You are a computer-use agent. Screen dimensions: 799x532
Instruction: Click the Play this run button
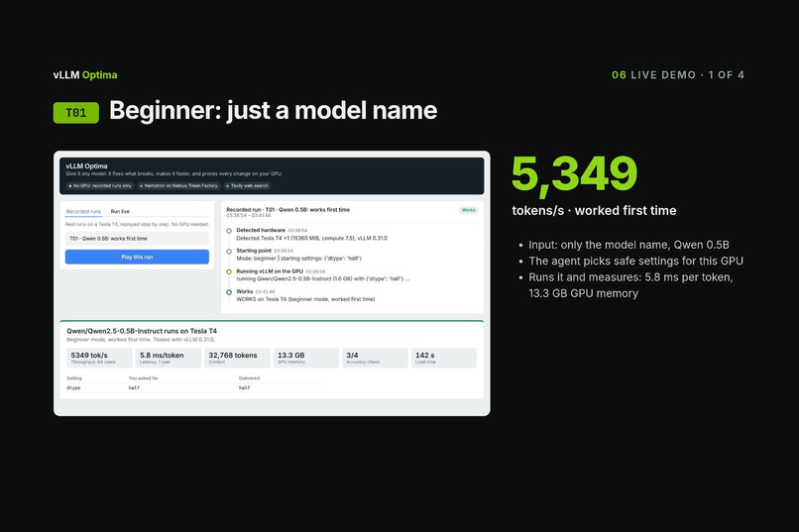coord(137,257)
